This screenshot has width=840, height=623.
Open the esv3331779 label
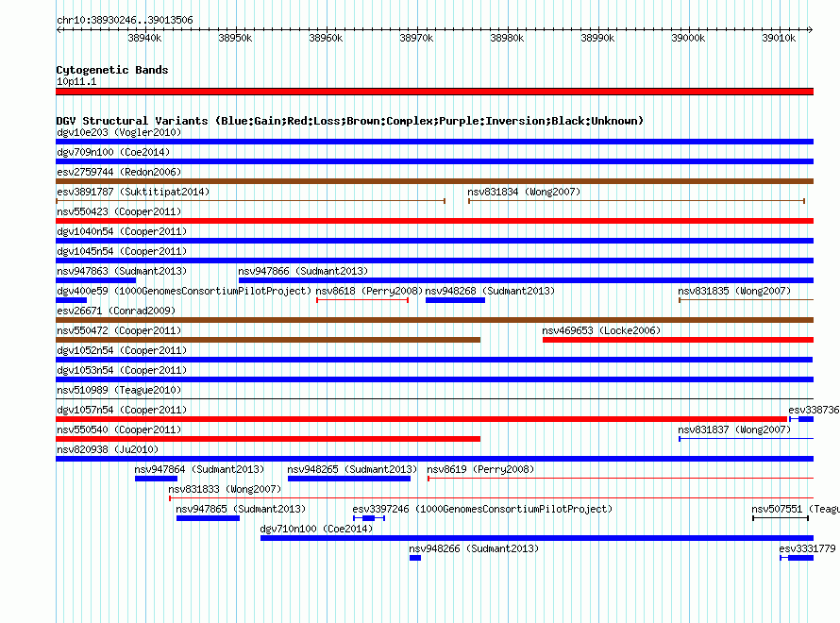coord(807,548)
